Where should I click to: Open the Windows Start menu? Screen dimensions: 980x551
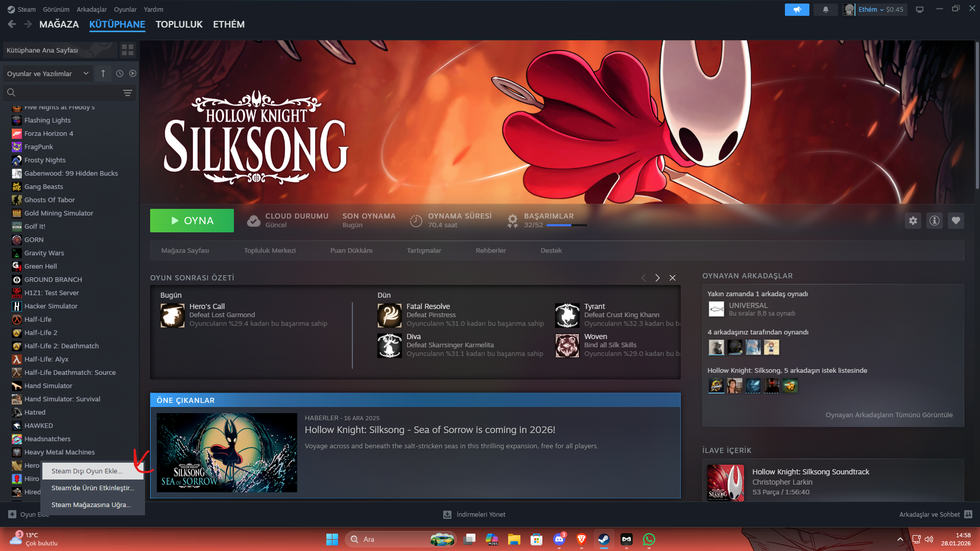click(x=332, y=539)
